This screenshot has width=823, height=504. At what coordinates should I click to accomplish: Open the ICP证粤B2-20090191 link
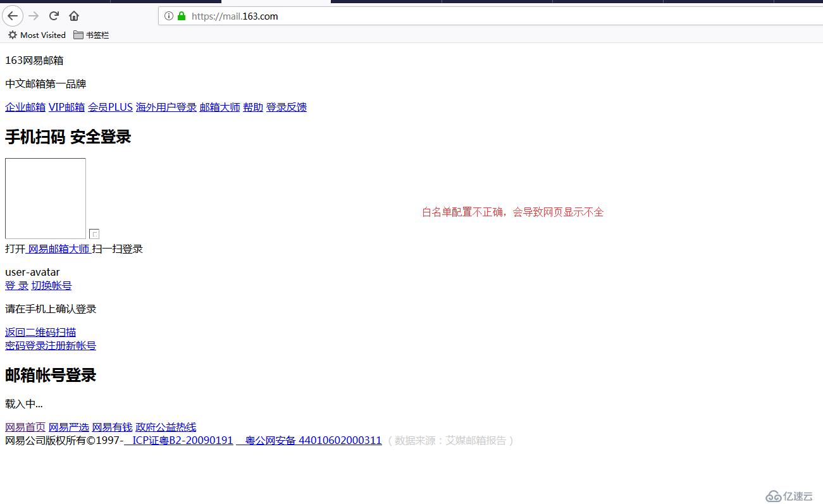coord(179,440)
